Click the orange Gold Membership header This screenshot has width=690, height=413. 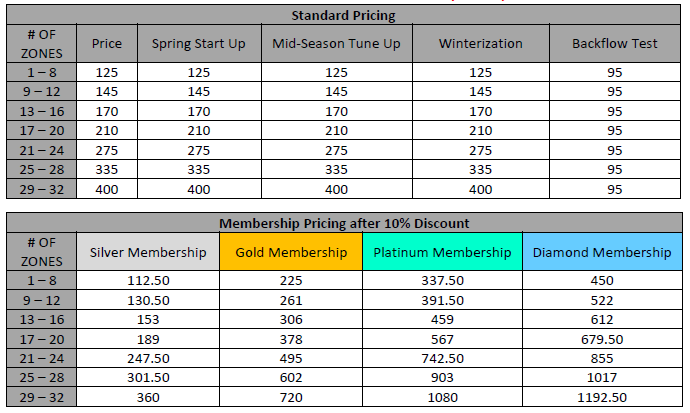click(x=291, y=252)
